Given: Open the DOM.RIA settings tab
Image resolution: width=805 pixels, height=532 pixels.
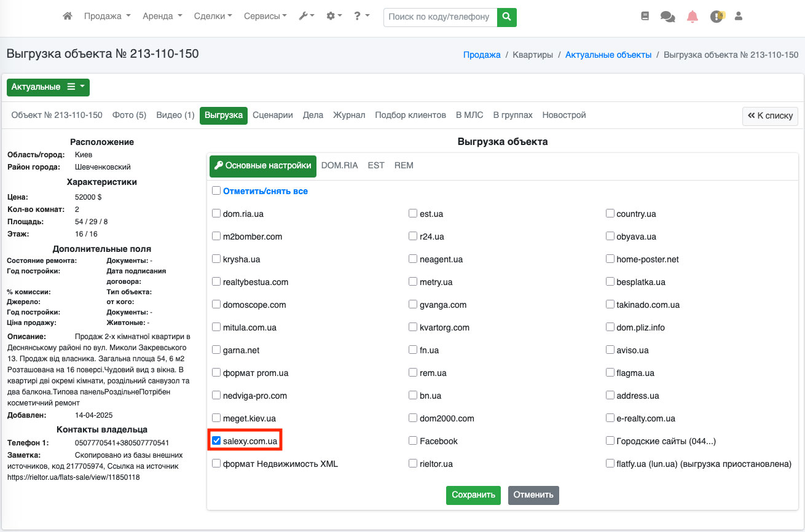Looking at the screenshot, I should click(x=339, y=166).
